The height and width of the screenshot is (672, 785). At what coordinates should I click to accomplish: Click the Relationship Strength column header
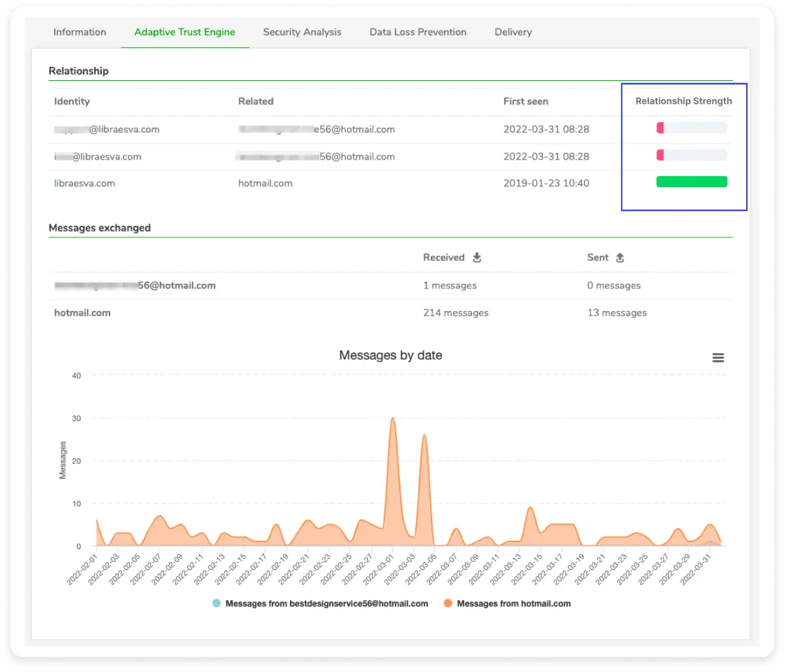(x=684, y=101)
